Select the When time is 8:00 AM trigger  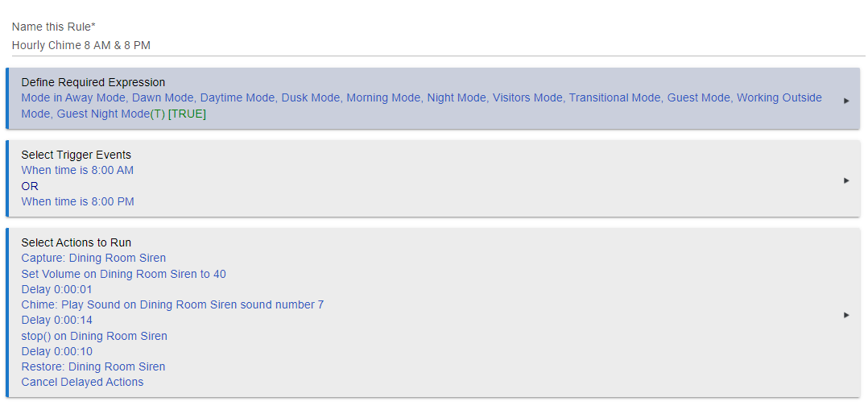click(77, 171)
